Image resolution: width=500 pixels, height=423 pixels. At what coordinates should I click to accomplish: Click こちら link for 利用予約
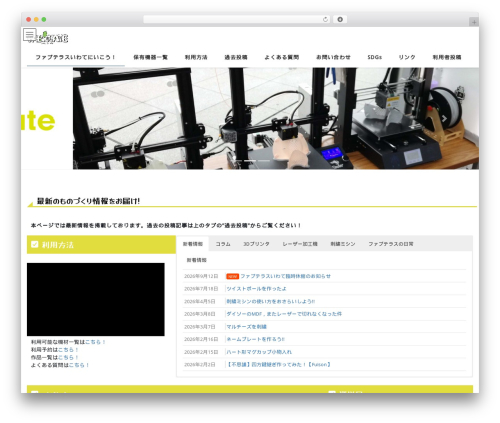[68, 350]
